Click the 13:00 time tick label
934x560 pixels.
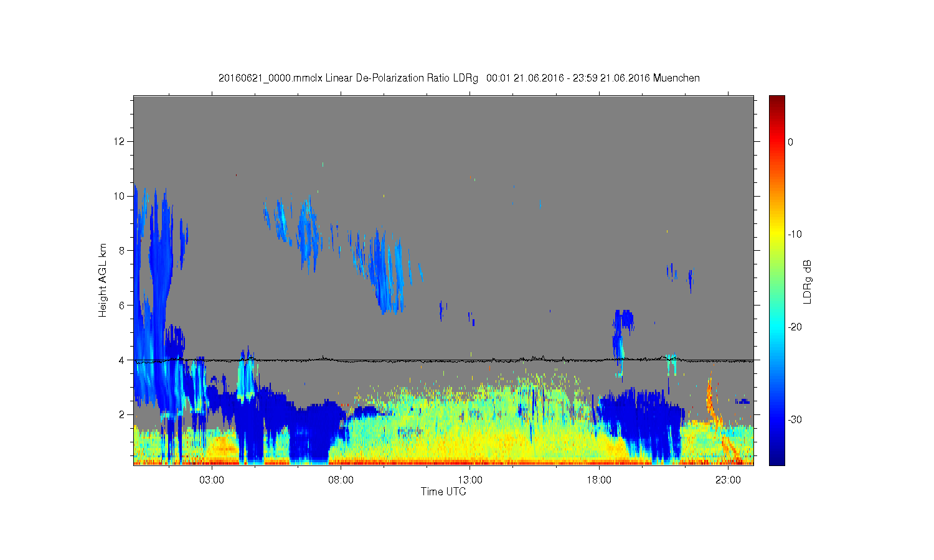[x=470, y=480]
